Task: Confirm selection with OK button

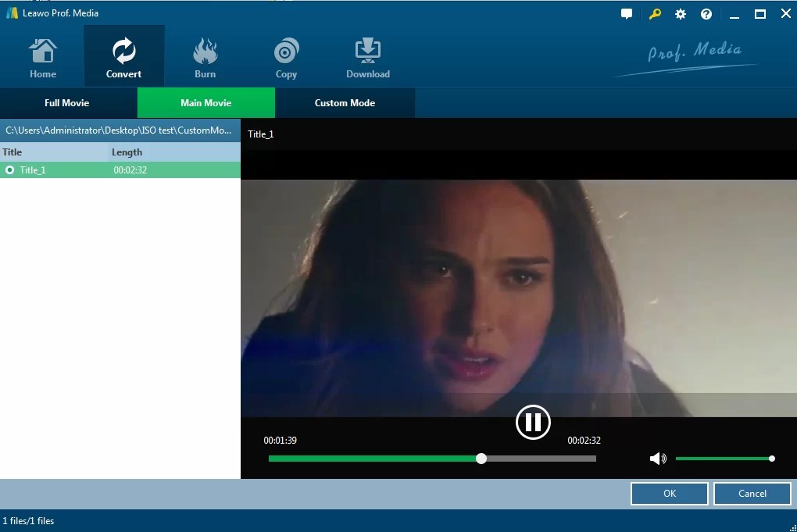Action: pyautogui.click(x=669, y=493)
